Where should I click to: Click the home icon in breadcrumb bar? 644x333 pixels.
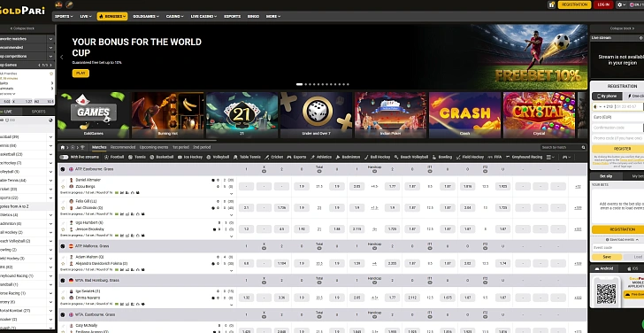tap(63, 147)
